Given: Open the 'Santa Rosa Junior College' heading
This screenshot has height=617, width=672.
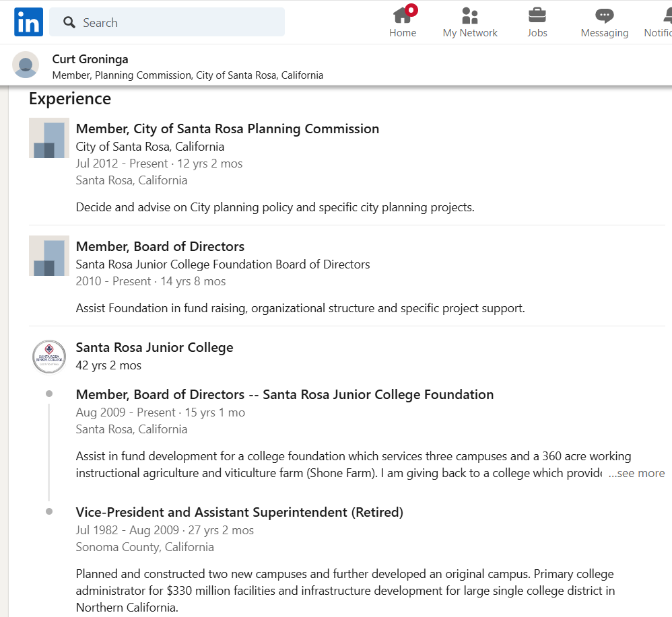Looking at the screenshot, I should [x=154, y=347].
